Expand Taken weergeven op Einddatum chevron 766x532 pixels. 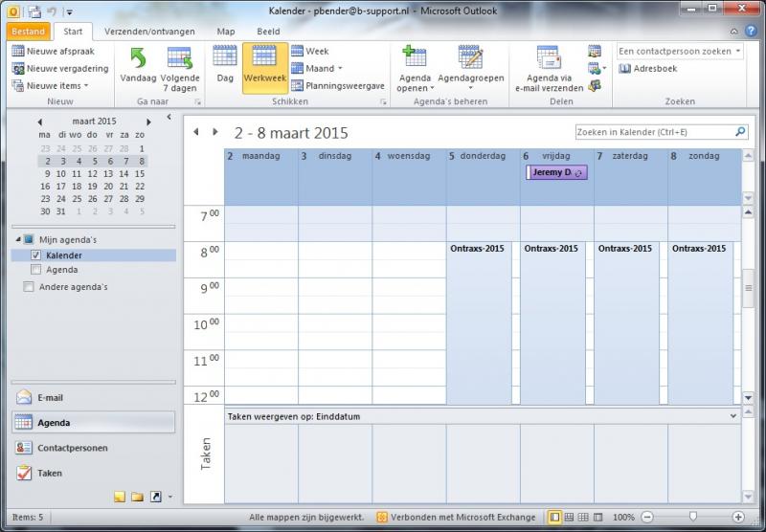click(x=732, y=416)
